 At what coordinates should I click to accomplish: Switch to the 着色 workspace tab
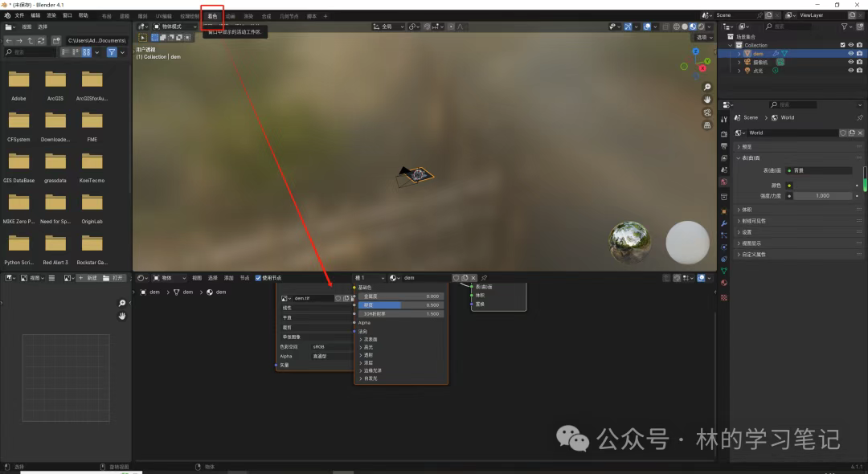(x=212, y=15)
